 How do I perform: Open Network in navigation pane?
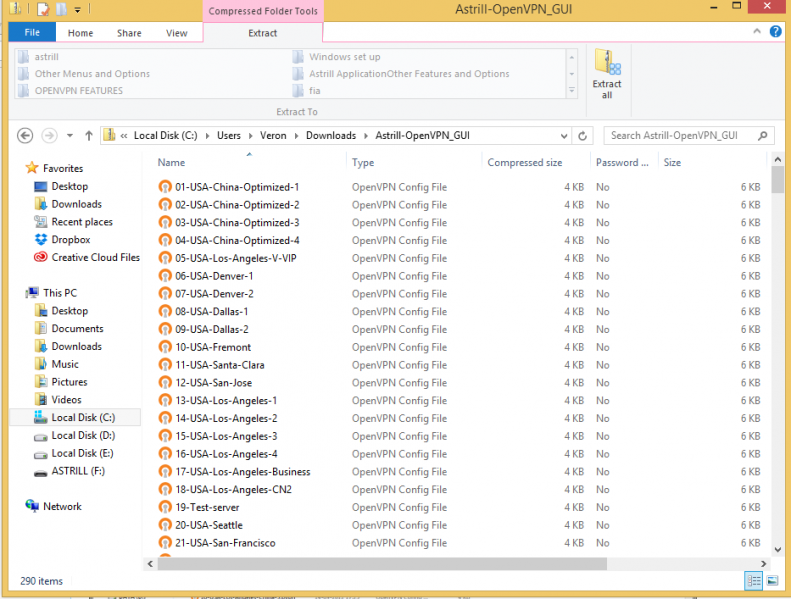click(x=53, y=506)
